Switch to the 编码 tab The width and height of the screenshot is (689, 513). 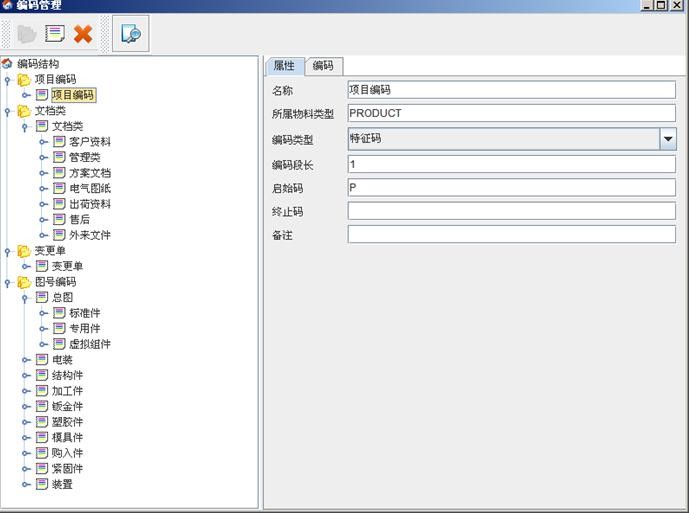pyautogui.click(x=323, y=66)
